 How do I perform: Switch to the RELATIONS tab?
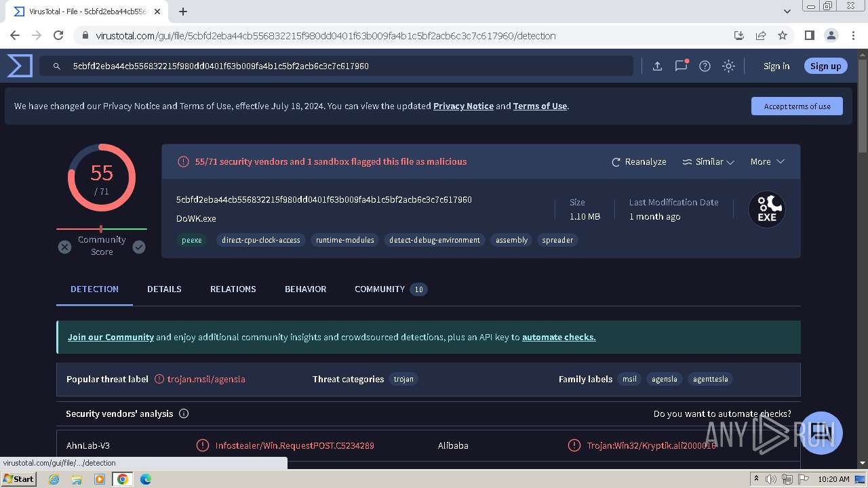[x=233, y=289]
